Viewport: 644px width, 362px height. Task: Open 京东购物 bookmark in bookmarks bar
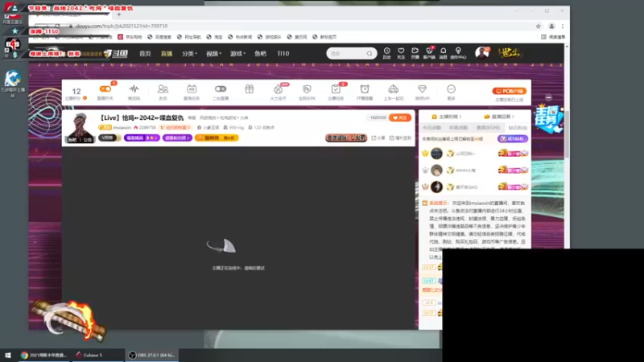pyautogui.click(x=130, y=37)
